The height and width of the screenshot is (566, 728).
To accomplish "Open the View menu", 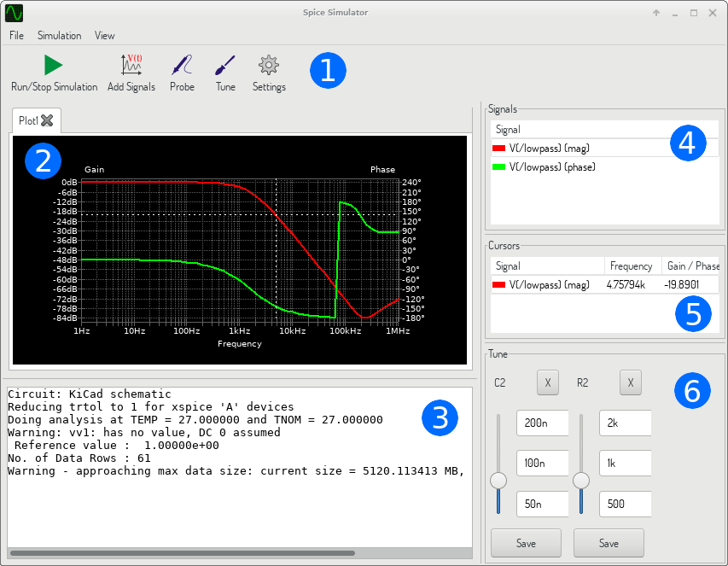I will click(104, 35).
